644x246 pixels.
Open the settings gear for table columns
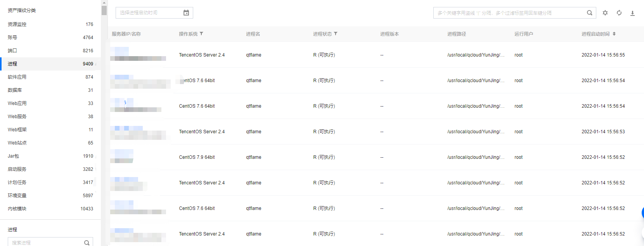tap(605, 13)
